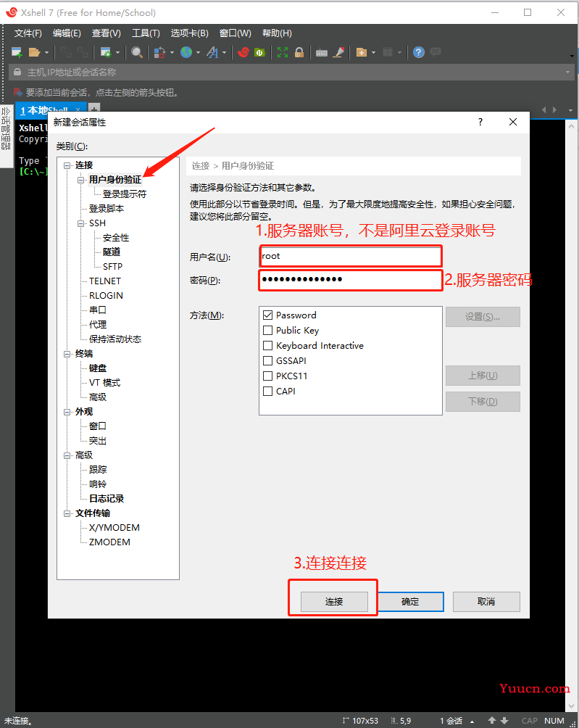579x728 pixels.
Task: Check the Public Key method checkbox
Action: pos(267,330)
